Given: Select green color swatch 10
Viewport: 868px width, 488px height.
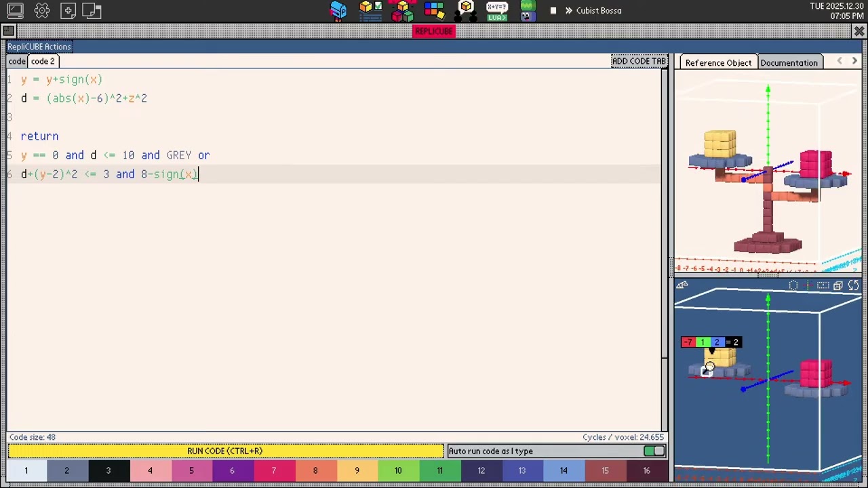Looking at the screenshot, I should pyautogui.click(x=398, y=470).
